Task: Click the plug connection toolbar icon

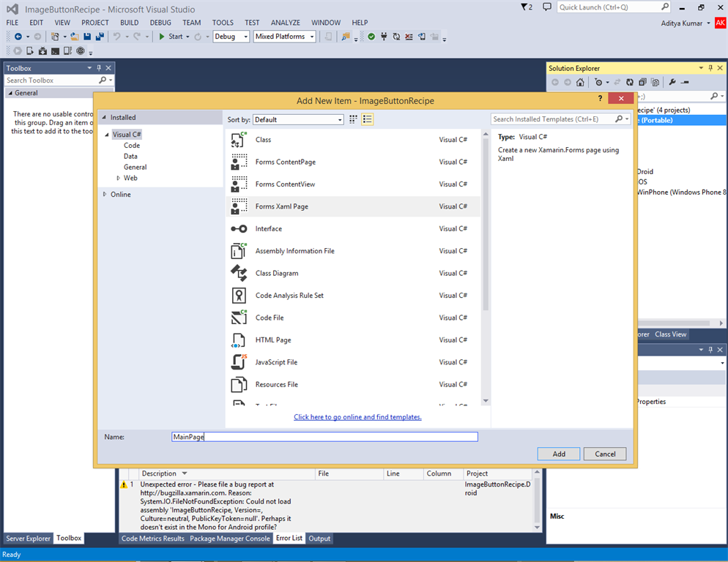Action: click(384, 37)
